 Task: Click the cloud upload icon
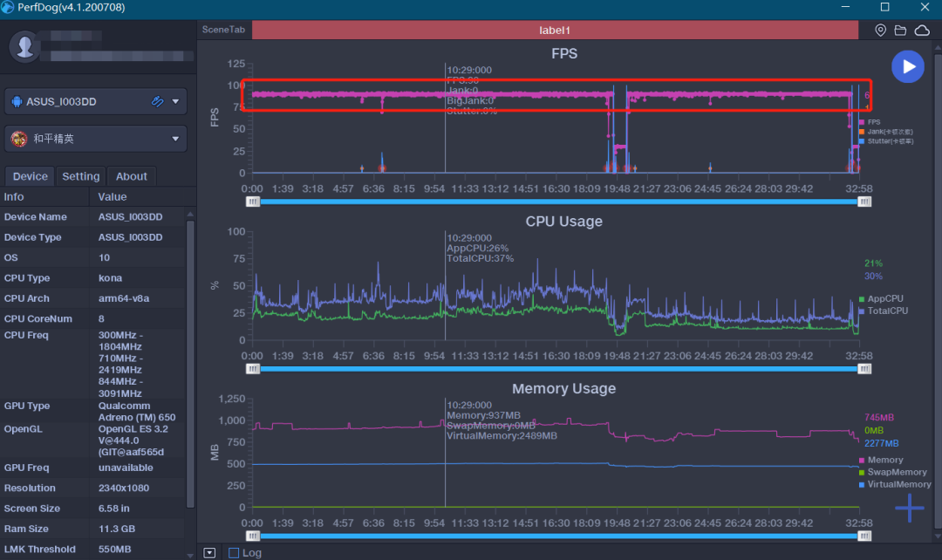coord(922,31)
